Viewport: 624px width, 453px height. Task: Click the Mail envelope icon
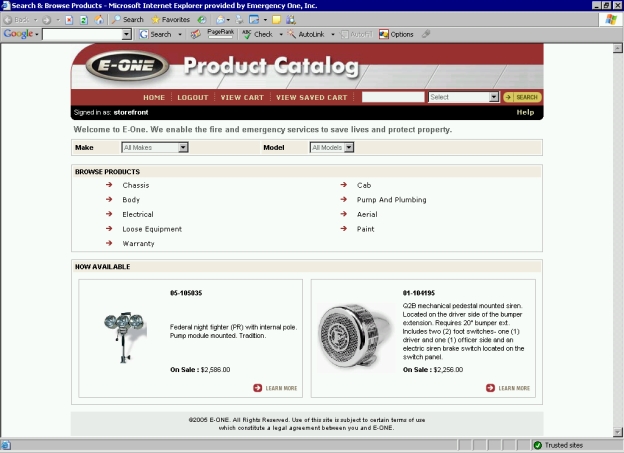tap(220, 20)
